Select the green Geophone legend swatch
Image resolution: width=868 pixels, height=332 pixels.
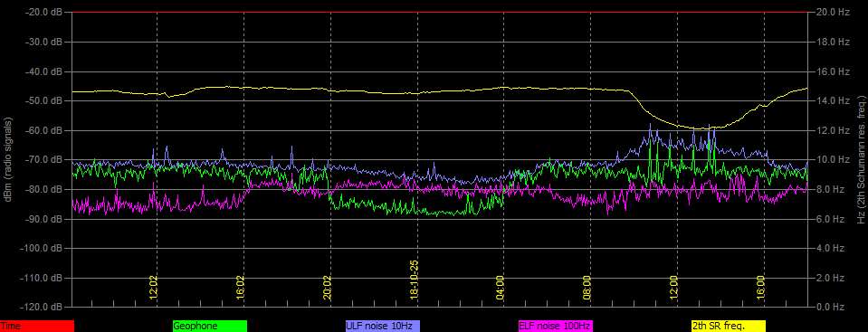tap(210, 327)
